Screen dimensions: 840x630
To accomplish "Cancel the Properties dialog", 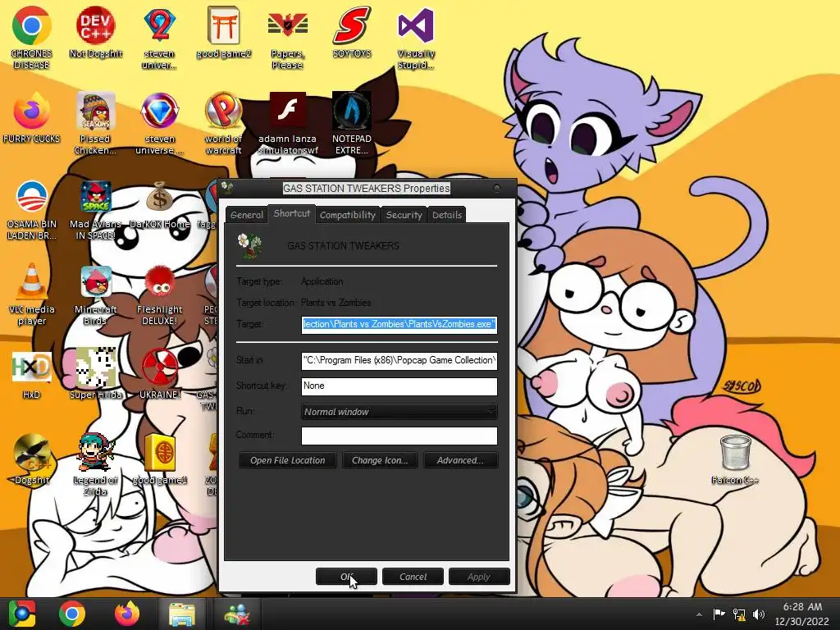I will [x=413, y=577].
